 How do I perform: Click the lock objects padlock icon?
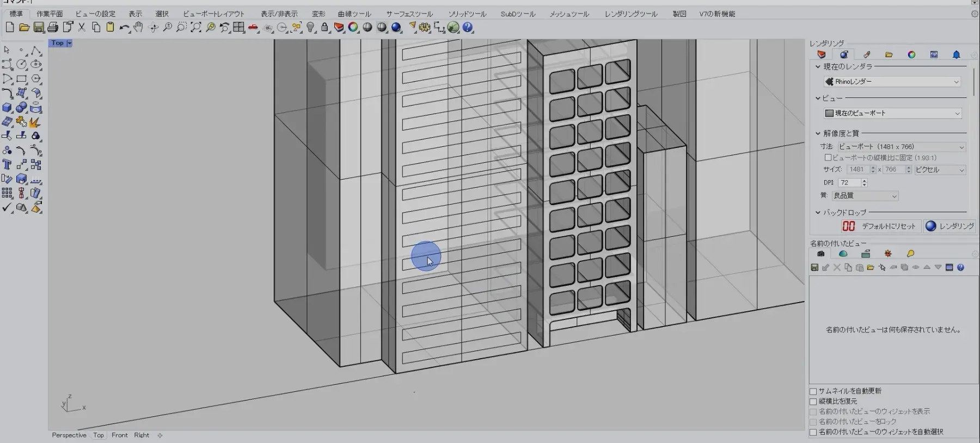click(324, 27)
